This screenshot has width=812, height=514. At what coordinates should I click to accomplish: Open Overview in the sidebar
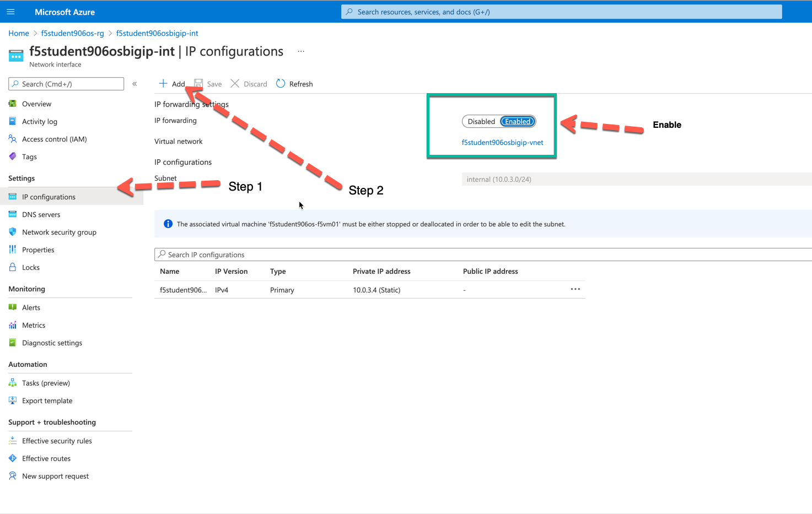[x=36, y=104]
